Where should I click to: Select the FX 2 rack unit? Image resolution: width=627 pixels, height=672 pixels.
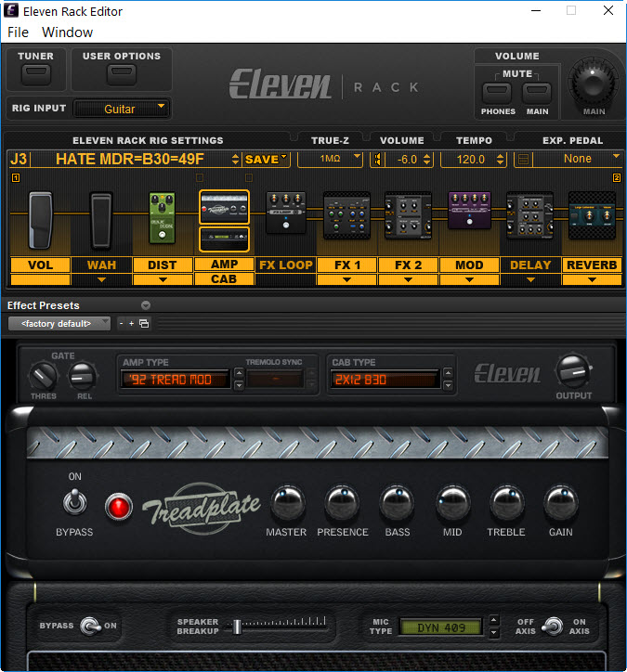click(x=409, y=215)
